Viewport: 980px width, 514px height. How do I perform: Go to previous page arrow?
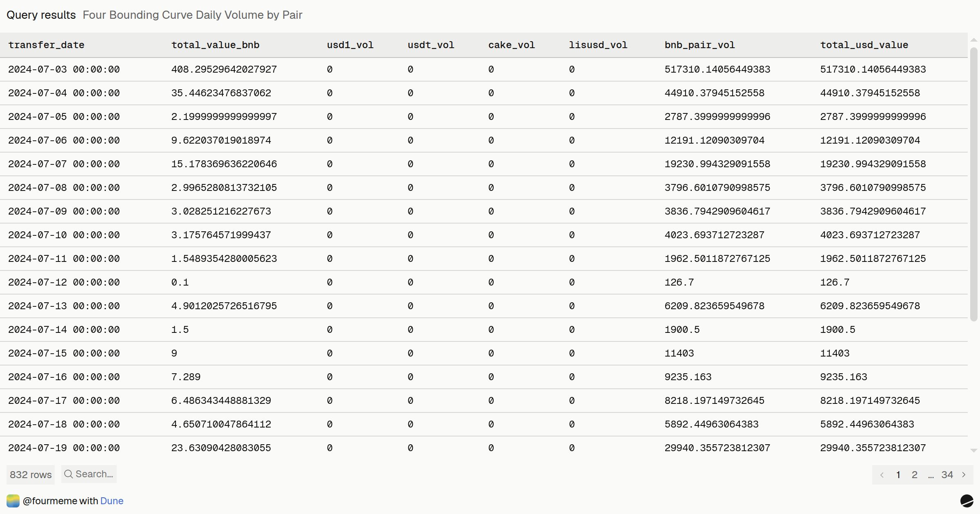882,475
